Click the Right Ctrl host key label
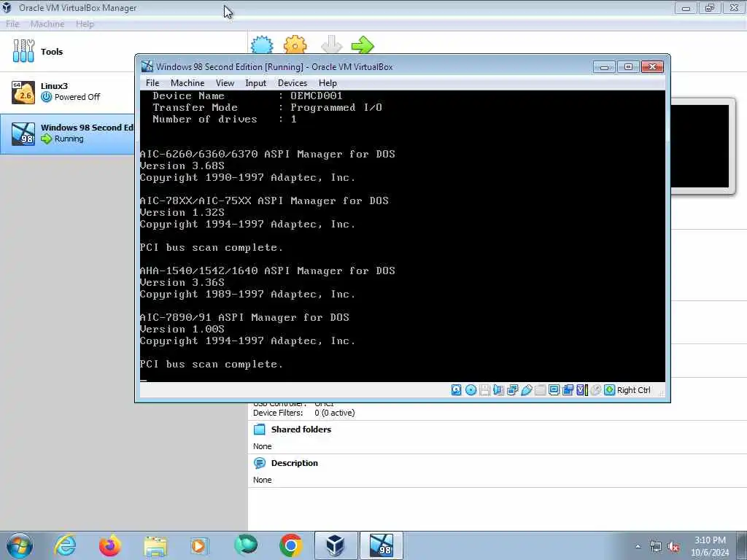The width and height of the screenshot is (747, 560). (x=634, y=390)
